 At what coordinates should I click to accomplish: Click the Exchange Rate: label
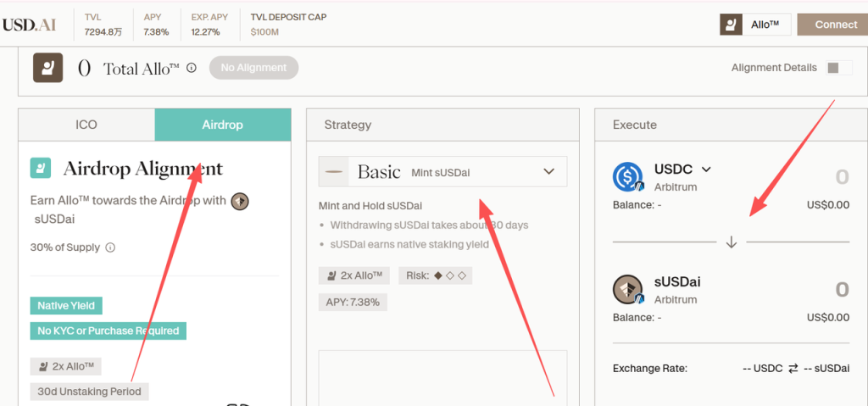coord(650,369)
